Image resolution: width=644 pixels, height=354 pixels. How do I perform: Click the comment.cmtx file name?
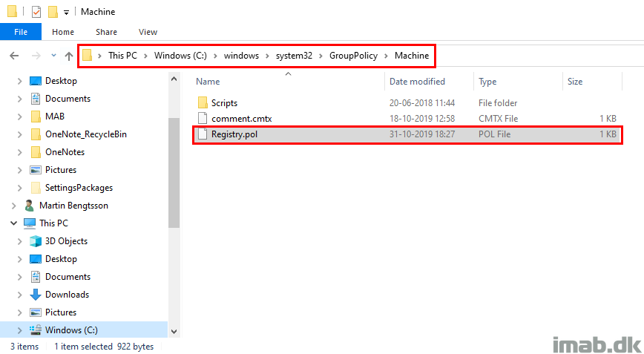242,119
